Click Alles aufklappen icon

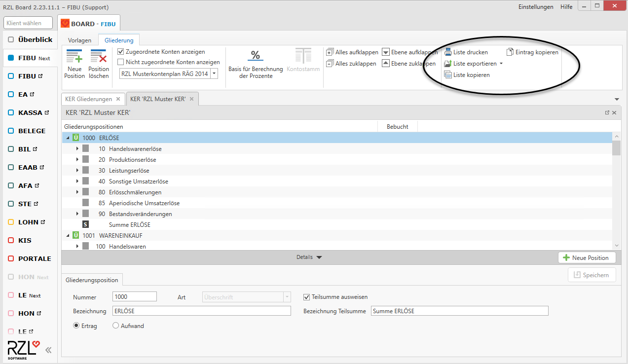coord(330,52)
